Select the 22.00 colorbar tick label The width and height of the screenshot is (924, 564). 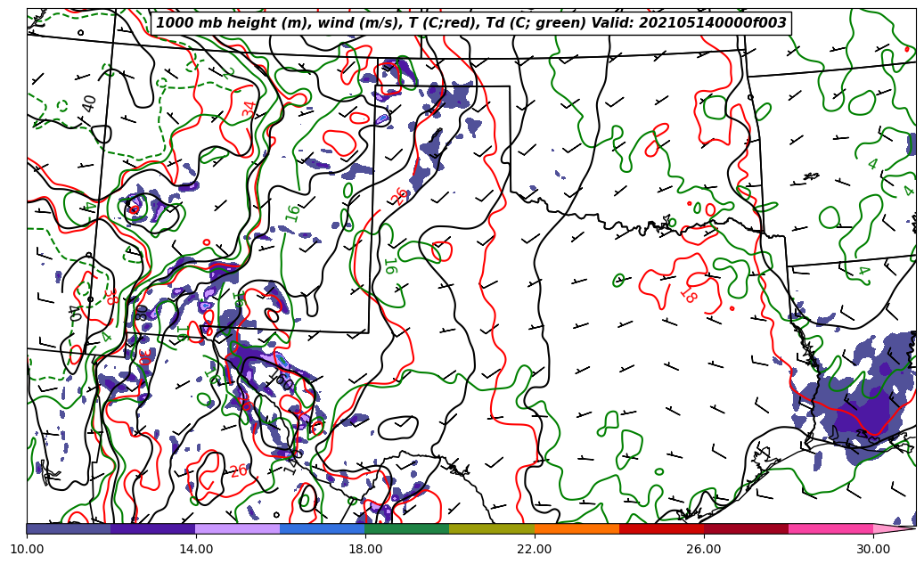point(535,549)
